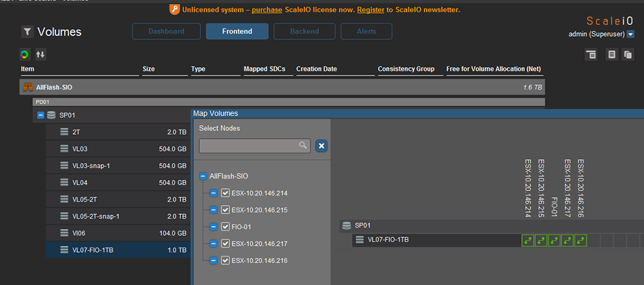Click the Item column header
This screenshot has width=644, height=285.
click(28, 69)
